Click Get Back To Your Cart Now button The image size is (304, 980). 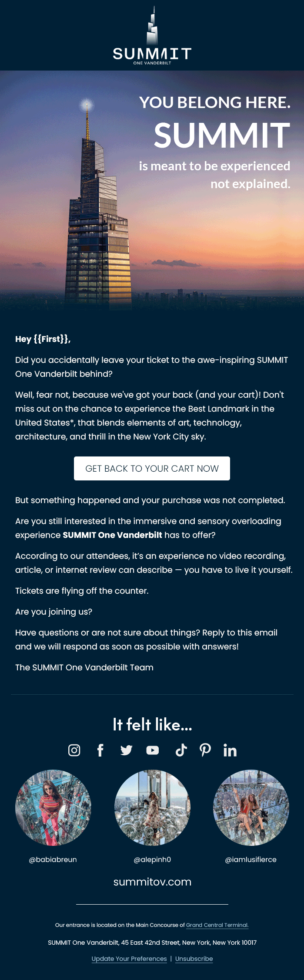(x=152, y=468)
